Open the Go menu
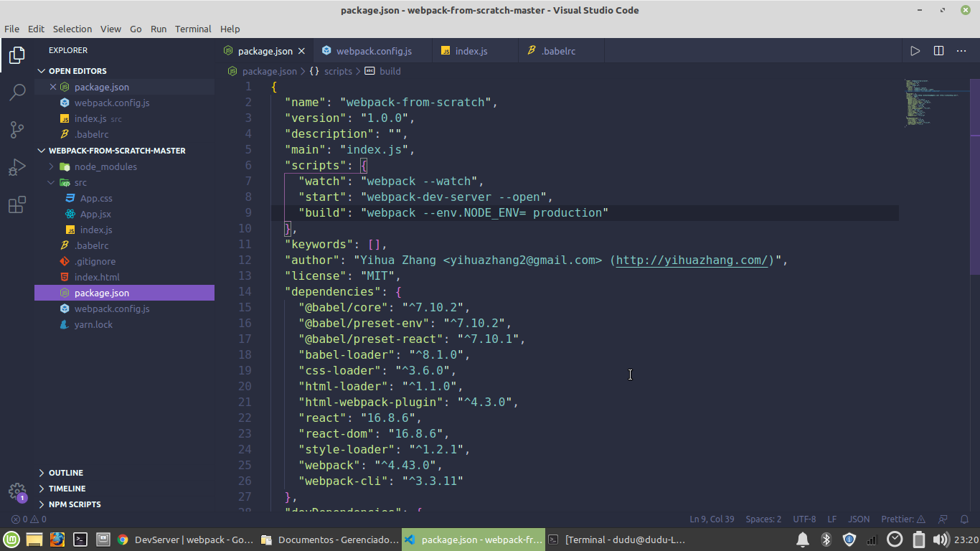Image resolution: width=980 pixels, height=551 pixels. pyautogui.click(x=136, y=29)
